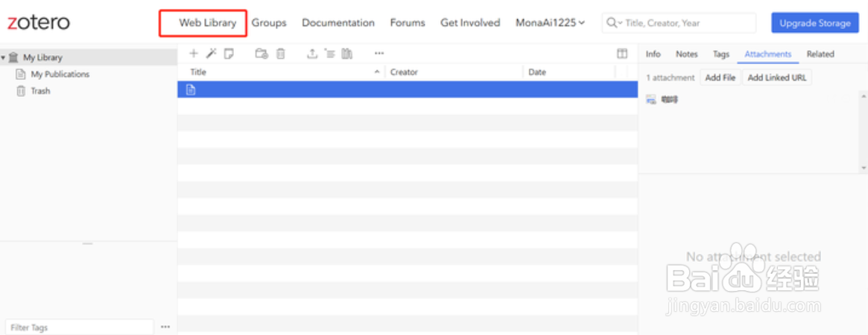This screenshot has width=868, height=335.
Task: Switch to the Notes tab
Action: click(x=686, y=54)
